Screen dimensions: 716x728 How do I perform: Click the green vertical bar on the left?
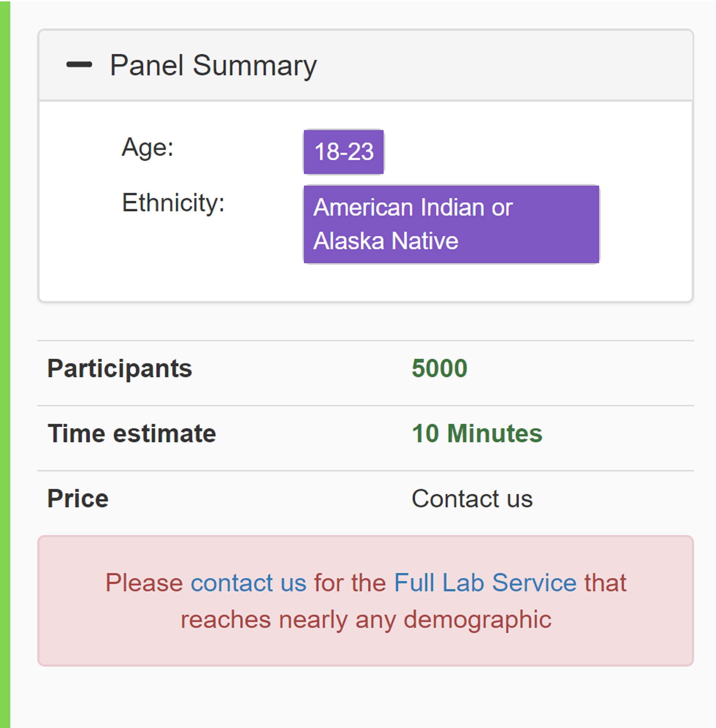5,364
